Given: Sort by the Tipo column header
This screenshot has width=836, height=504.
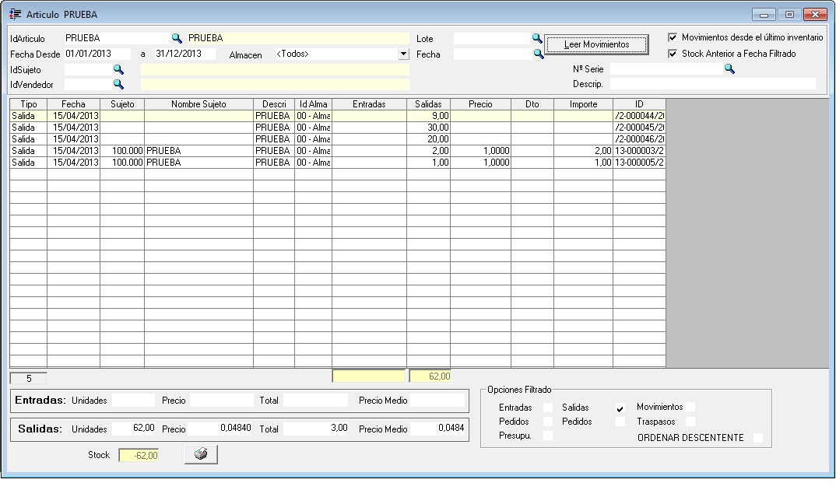Looking at the screenshot, I should point(29,104).
